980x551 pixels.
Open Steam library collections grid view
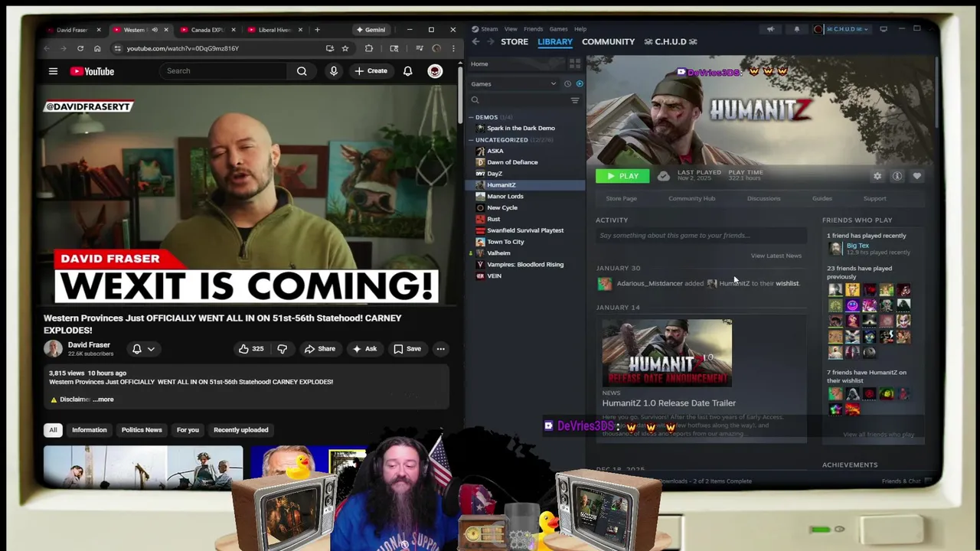point(574,64)
